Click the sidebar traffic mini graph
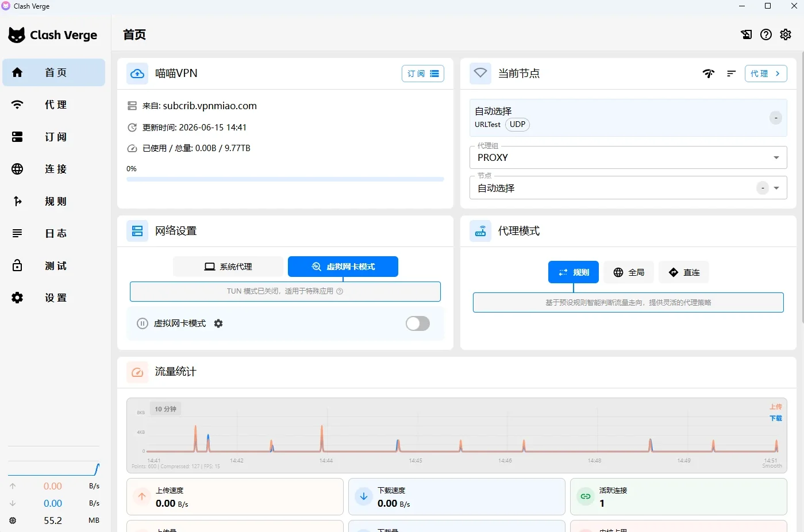Screen dimensions: 804x532 pos(54,469)
